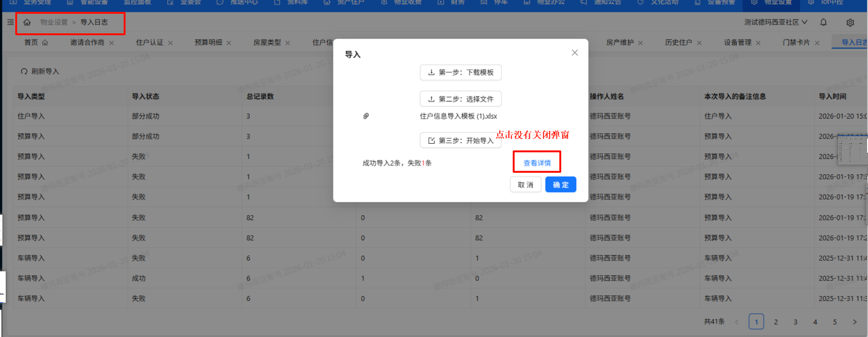
Task: Close the 邀请合作商 tab with its X
Action: pyautogui.click(x=111, y=43)
